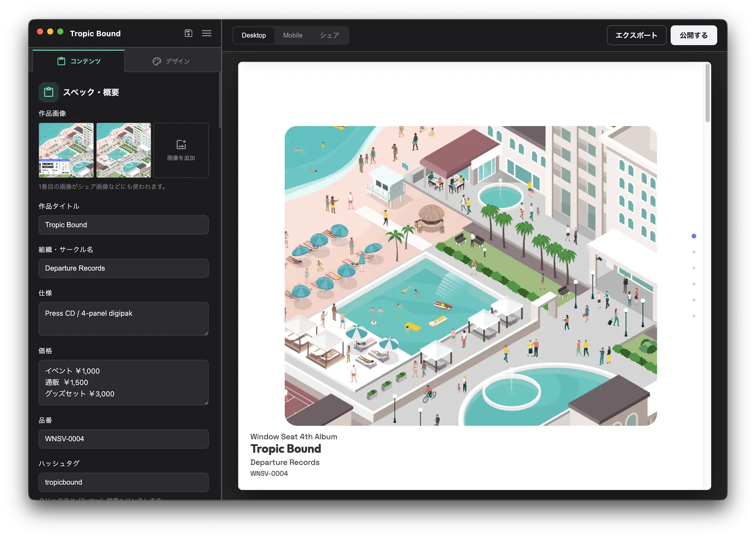Open the hamburger menu icon
This screenshot has height=538, width=756.
click(x=207, y=33)
